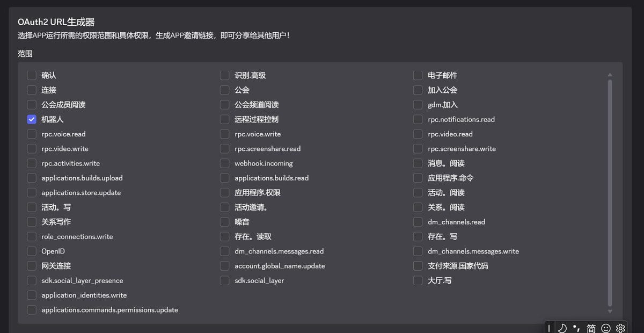
Task: Tick the account.global_name.update checkbox
Action: pos(225,265)
